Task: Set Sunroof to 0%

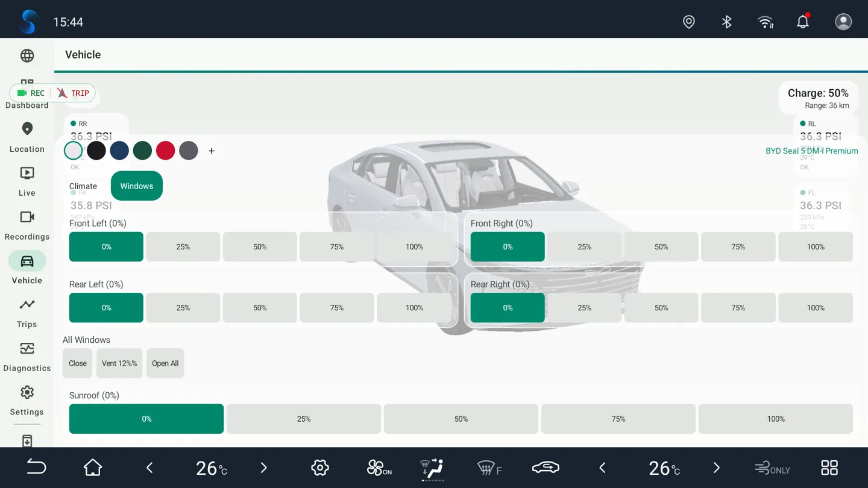Action: (x=146, y=419)
